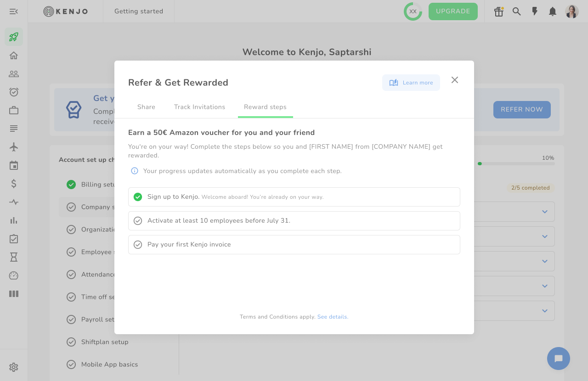Expand the fourth setup step chevron
588x381 pixels.
[x=545, y=286]
